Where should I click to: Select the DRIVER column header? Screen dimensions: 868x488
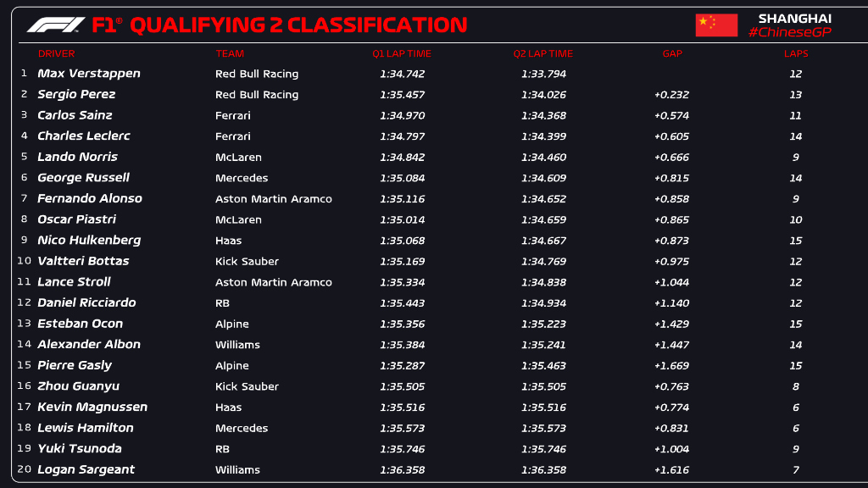57,53
